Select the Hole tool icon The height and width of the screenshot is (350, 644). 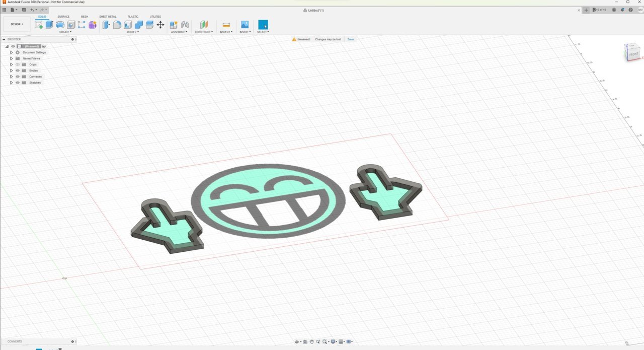click(x=71, y=25)
